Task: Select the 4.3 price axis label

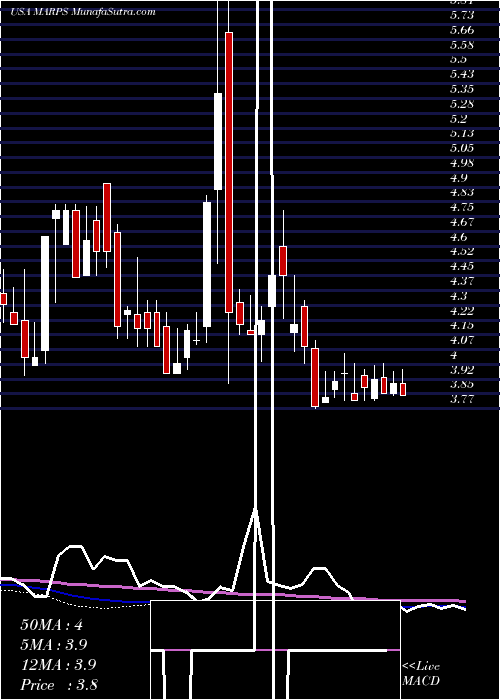Action: pyautogui.click(x=459, y=296)
